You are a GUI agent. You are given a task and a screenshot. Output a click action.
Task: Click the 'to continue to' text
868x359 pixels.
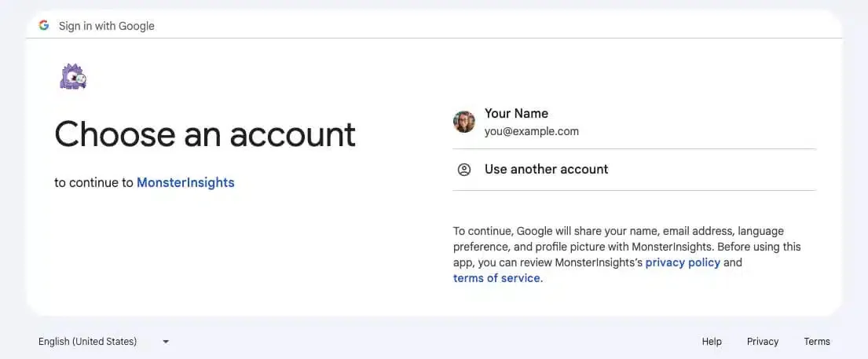click(x=93, y=182)
